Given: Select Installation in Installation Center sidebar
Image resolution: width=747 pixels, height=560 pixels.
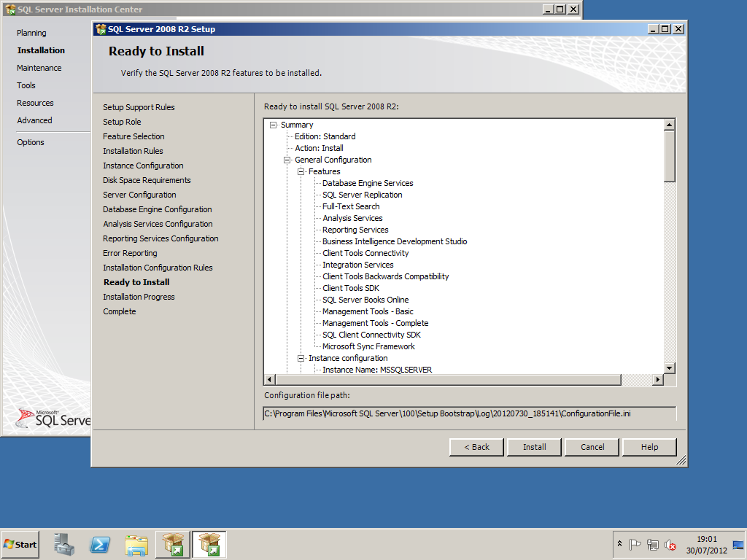Looking at the screenshot, I should tap(41, 50).
